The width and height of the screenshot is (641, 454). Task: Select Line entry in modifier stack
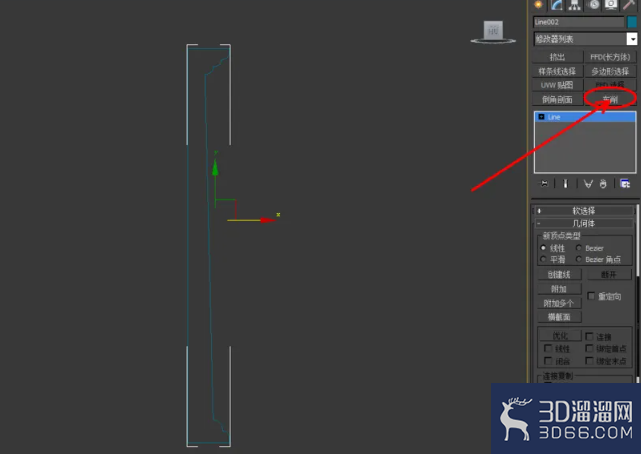pyautogui.click(x=585, y=117)
